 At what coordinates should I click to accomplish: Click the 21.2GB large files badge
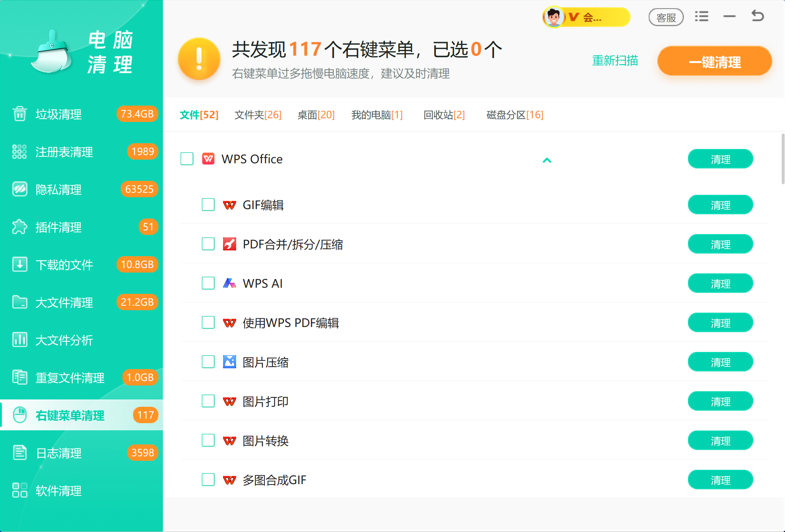[x=137, y=302]
